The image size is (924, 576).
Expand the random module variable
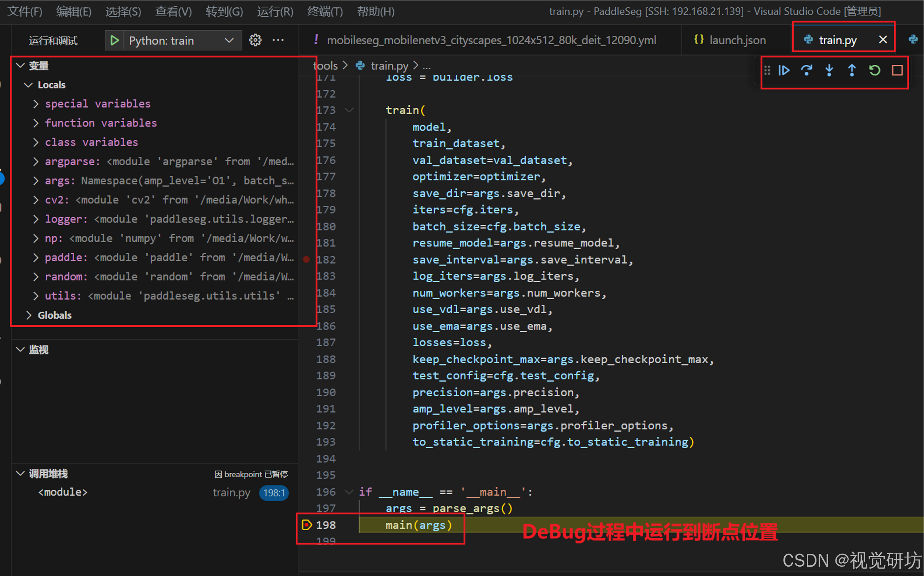tap(36, 277)
